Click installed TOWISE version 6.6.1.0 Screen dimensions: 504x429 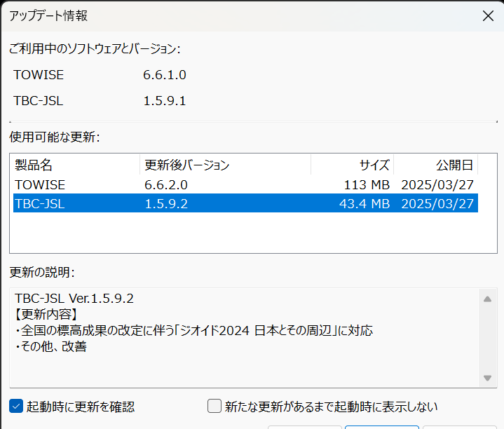click(165, 75)
